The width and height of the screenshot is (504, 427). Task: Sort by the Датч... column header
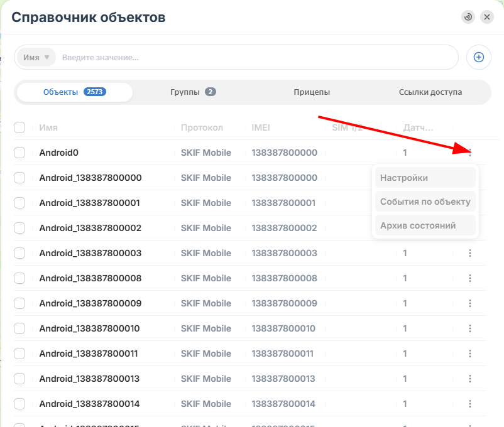coord(418,127)
